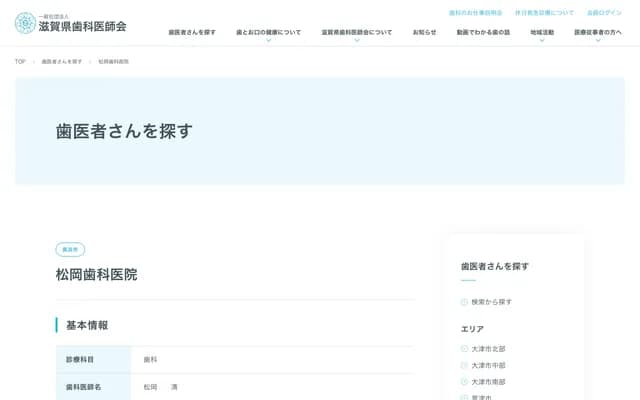The image size is (640, 400).
Task: Select the 大津市北部 area link text
Action: point(488,349)
